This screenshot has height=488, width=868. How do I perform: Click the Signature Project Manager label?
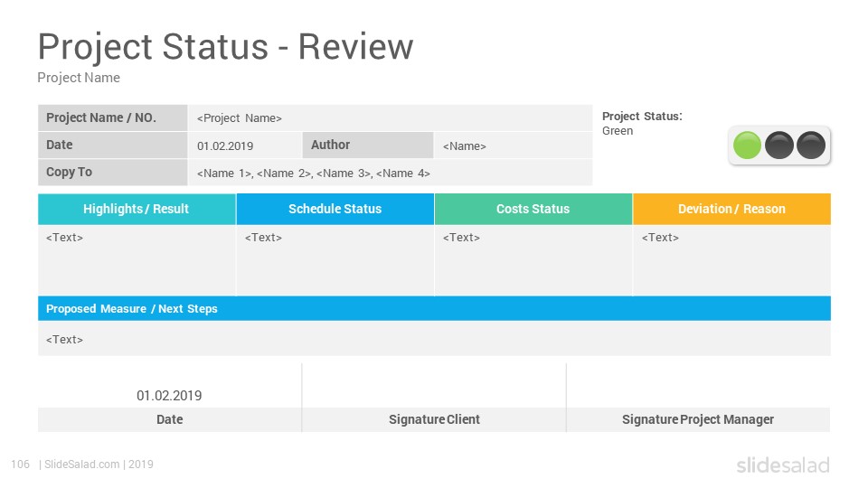[x=698, y=419]
